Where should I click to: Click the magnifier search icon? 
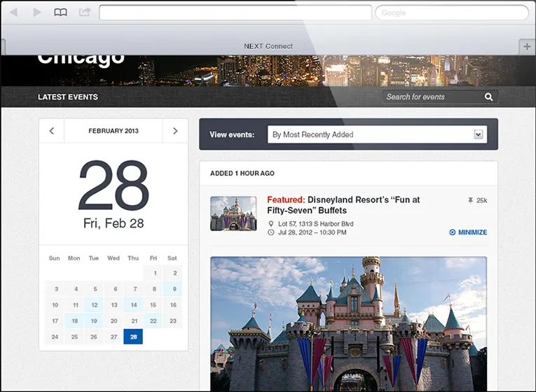pos(489,97)
